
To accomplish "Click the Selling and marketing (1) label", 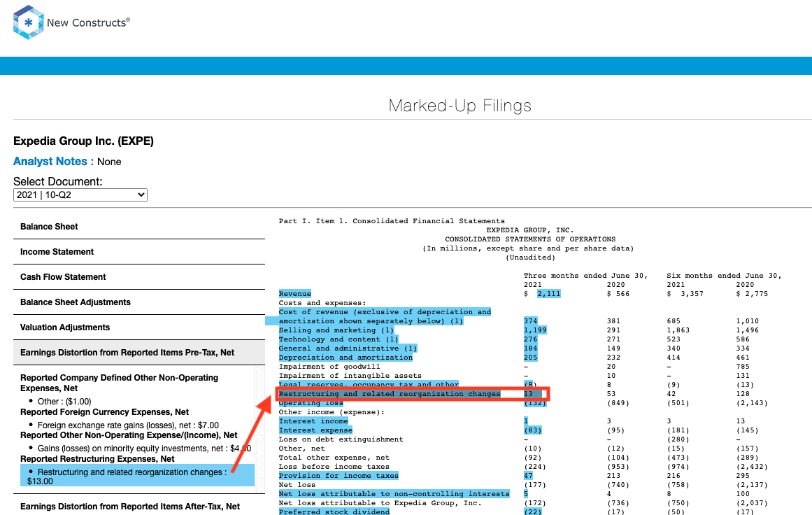I will pos(336,330).
